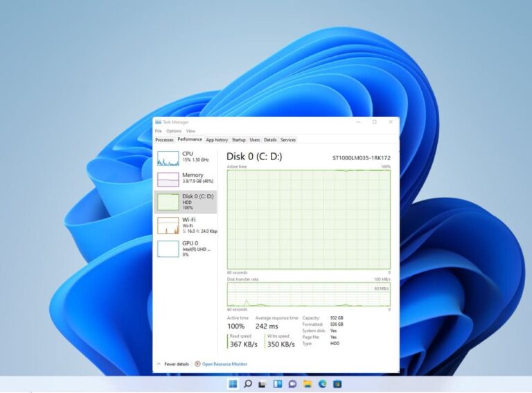Click the Open Resource Monitor link
This screenshot has width=532, height=393.
pyautogui.click(x=224, y=364)
